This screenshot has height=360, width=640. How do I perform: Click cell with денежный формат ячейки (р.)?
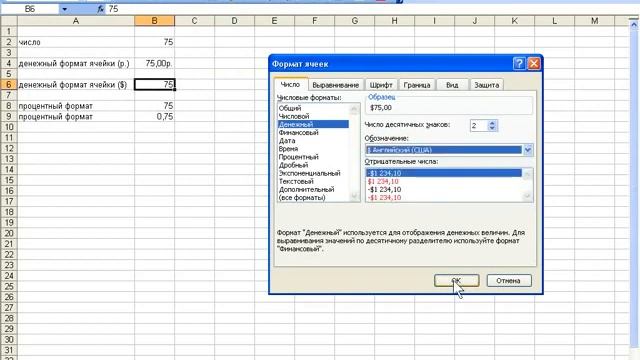(x=76, y=63)
